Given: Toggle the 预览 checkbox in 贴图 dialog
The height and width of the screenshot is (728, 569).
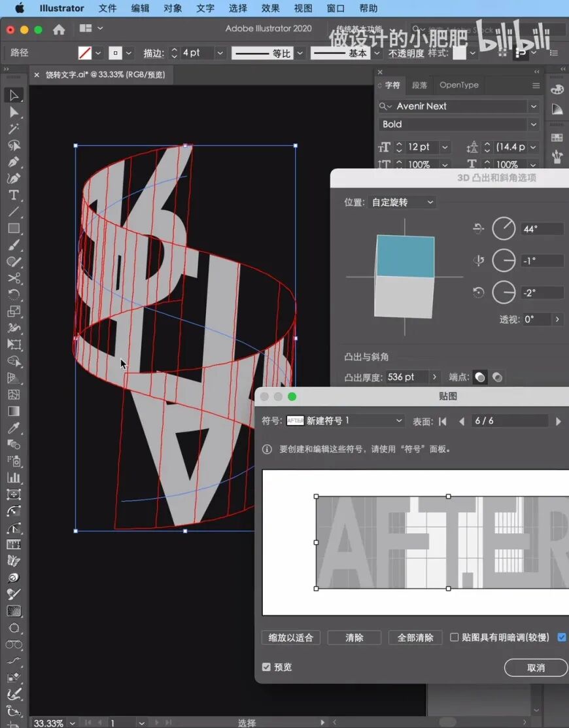Looking at the screenshot, I should click(x=266, y=667).
